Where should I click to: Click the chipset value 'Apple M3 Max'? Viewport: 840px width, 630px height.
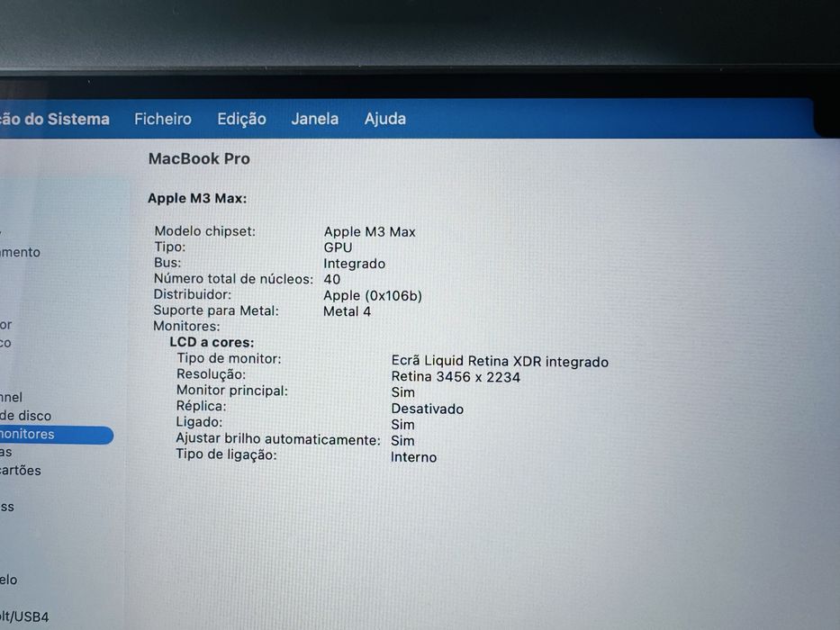pyautogui.click(x=370, y=232)
